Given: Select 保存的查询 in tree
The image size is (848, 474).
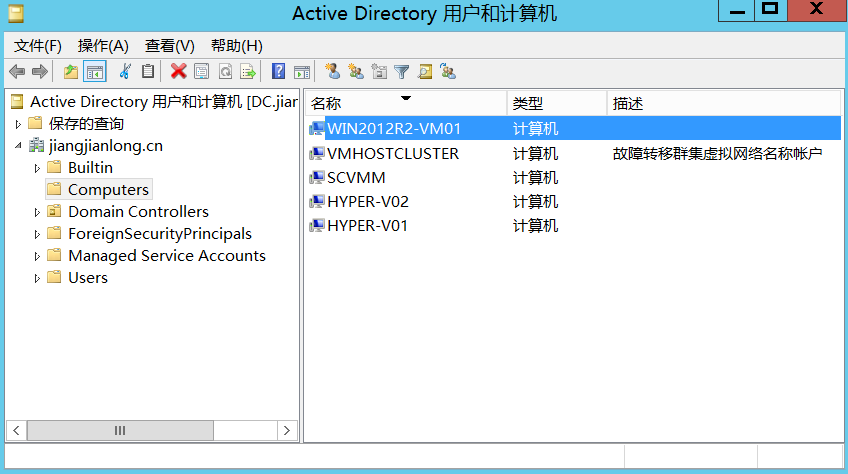Looking at the screenshot, I should point(86,124).
